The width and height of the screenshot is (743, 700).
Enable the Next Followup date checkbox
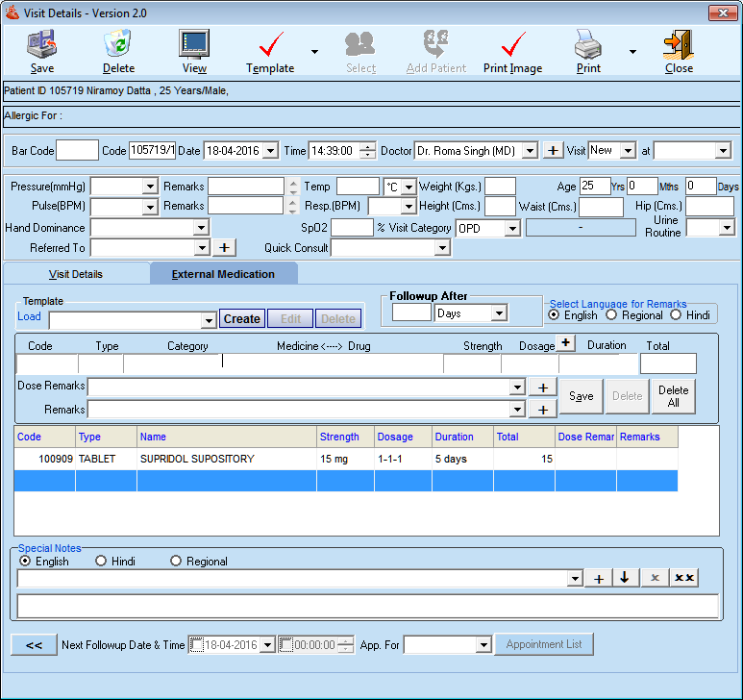197,645
